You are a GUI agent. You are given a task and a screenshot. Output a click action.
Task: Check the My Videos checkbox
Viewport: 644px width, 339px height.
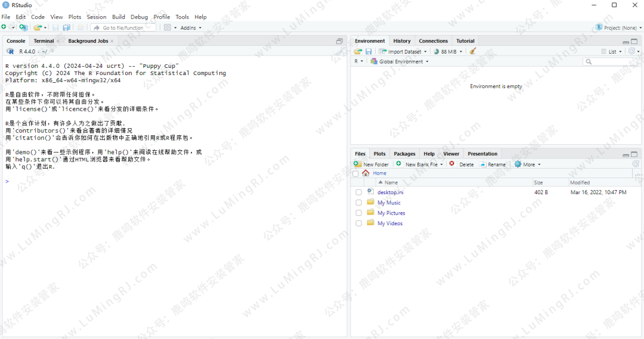click(x=358, y=223)
